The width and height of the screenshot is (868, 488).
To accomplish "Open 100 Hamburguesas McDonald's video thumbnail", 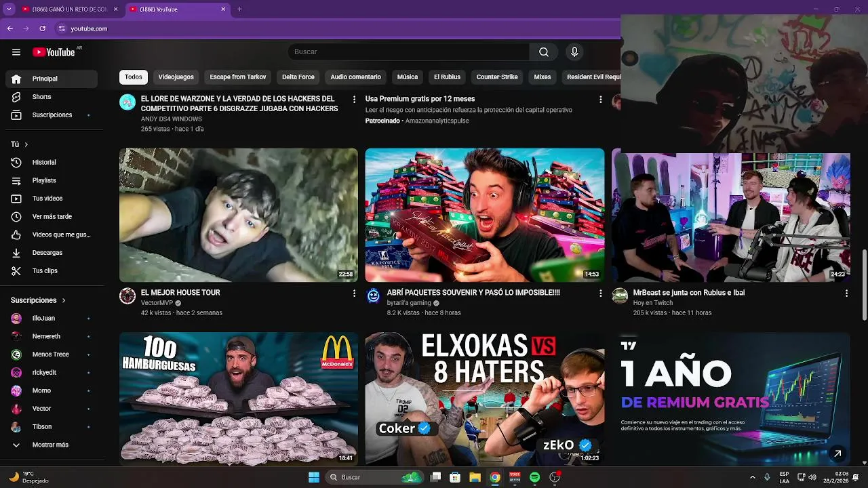I will click(239, 399).
